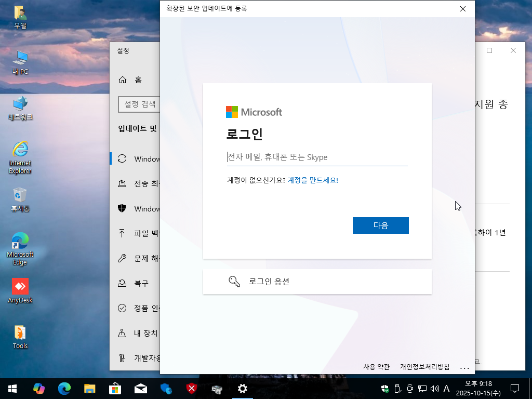Select 전송 최적화 in Settings sidebar

point(136,183)
